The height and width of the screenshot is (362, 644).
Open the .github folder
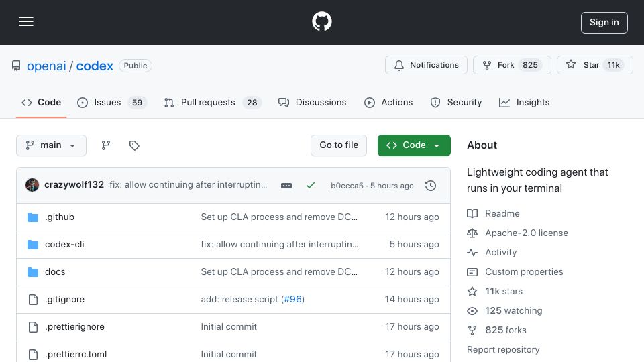click(x=60, y=217)
